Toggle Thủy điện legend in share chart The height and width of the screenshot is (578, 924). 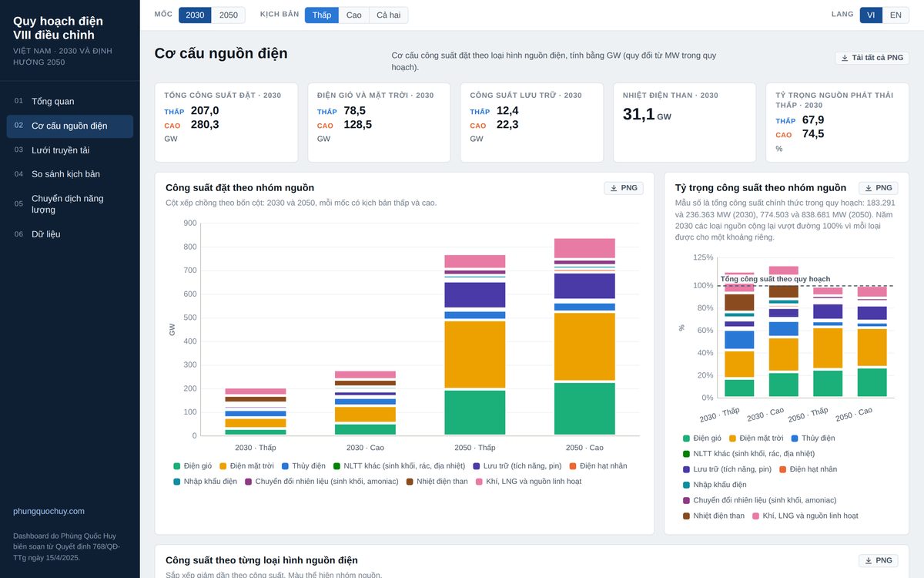click(813, 439)
